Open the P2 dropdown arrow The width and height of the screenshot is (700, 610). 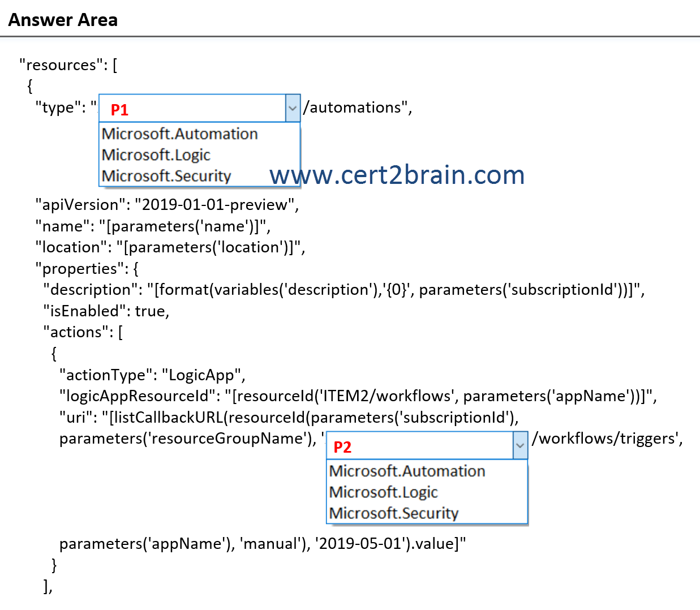click(x=520, y=445)
